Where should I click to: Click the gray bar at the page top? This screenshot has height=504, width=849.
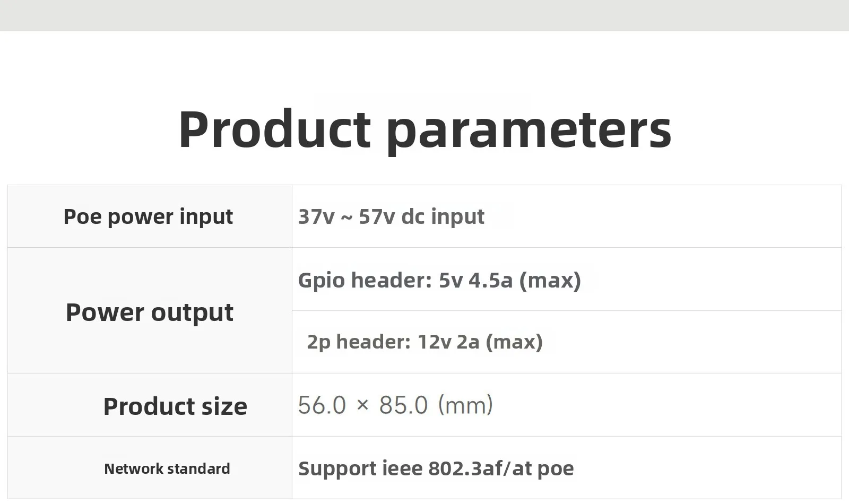[x=424, y=15]
